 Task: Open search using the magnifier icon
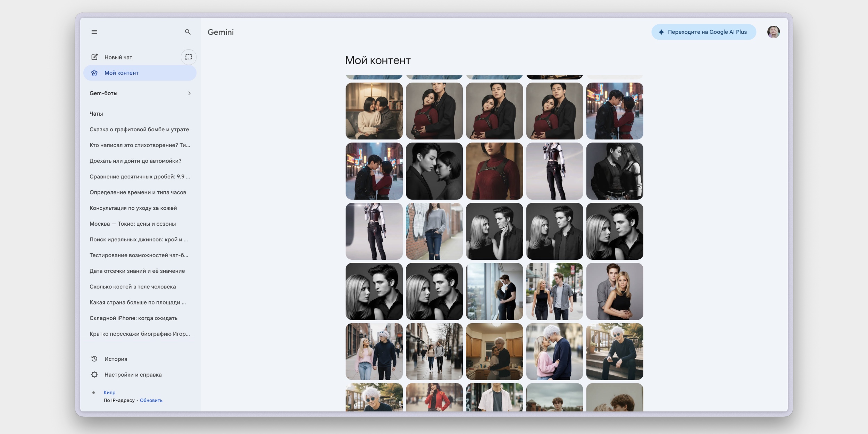point(188,32)
